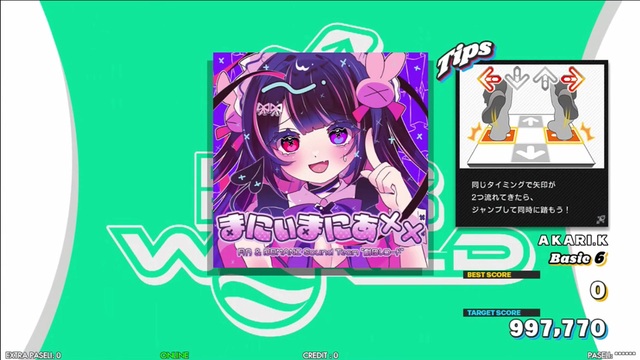The width and height of the screenshot is (640, 360).
Task: Click the TARGET SCORE label bar
Action: point(502,313)
